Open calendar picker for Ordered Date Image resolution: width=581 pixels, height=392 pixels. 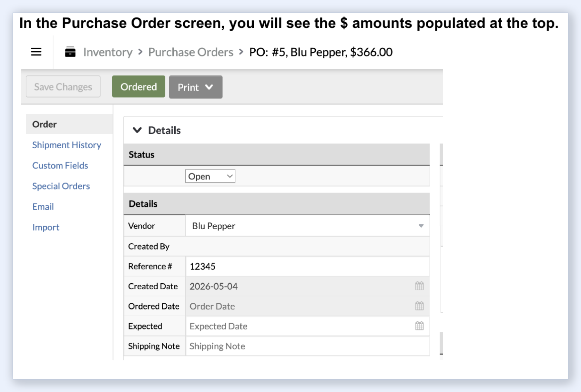click(419, 306)
